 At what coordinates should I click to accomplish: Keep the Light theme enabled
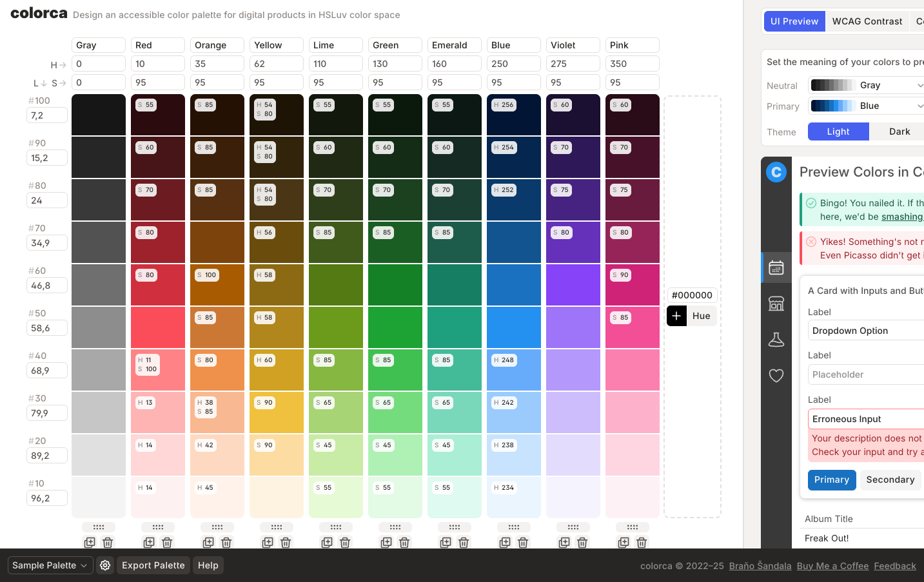coord(838,131)
